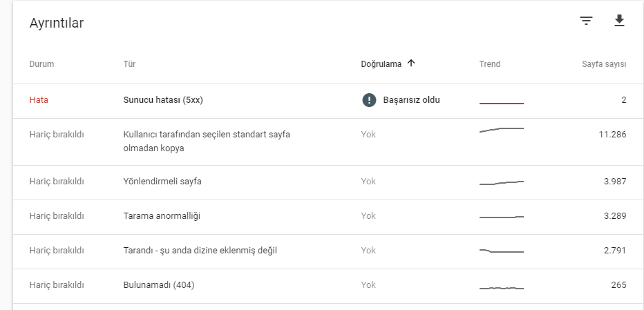The height and width of the screenshot is (310, 644).
Task: Sort by the Tür column header
Action: [129, 64]
